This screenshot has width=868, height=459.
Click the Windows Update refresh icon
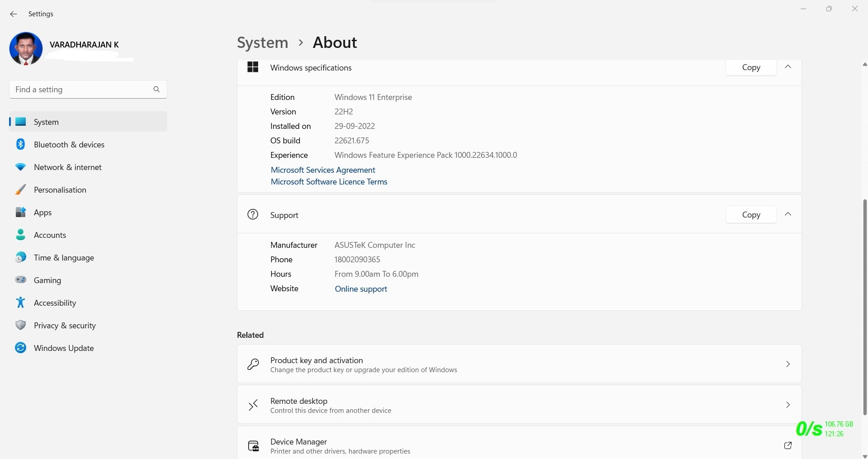21,348
